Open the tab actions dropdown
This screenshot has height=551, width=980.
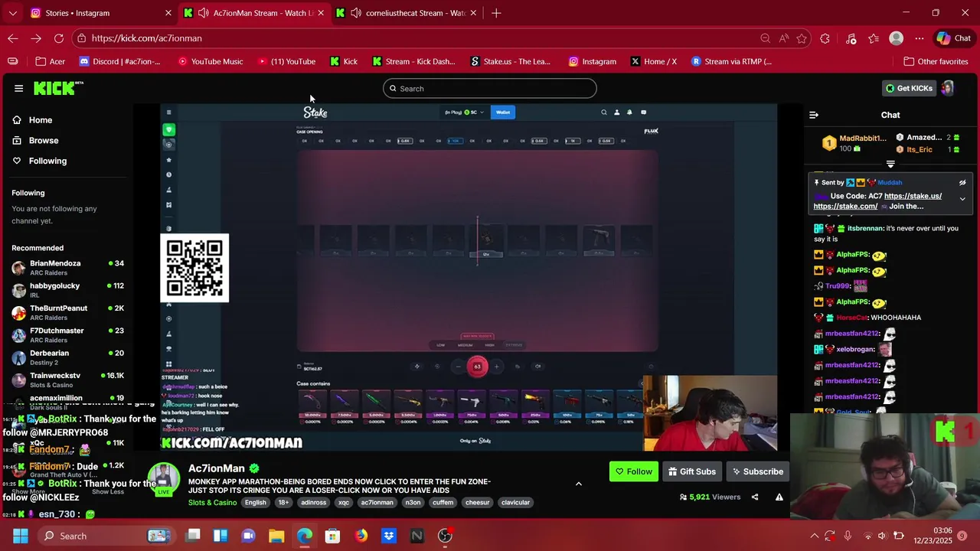click(12, 13)
